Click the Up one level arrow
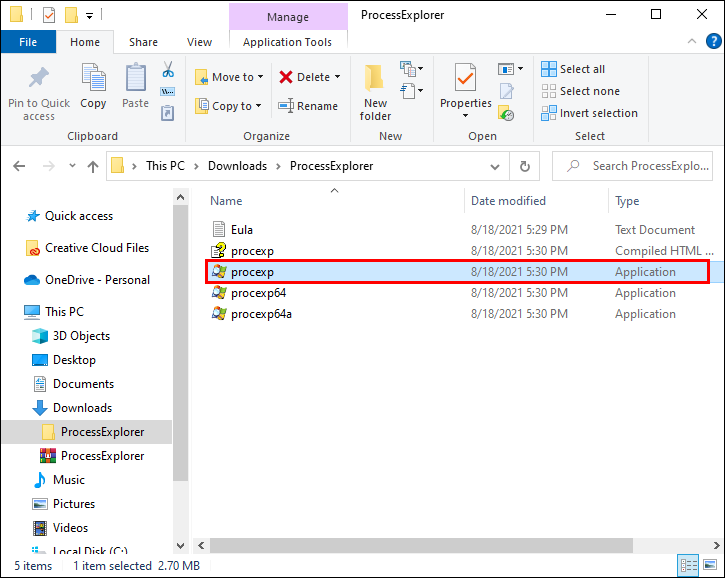Viewport: 725px width, 578px height. [93, 166]
